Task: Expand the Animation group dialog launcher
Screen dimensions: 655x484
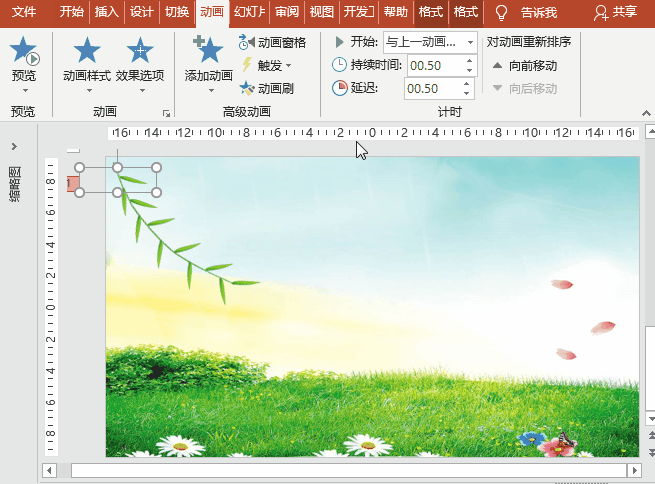Action: (166, 113)
